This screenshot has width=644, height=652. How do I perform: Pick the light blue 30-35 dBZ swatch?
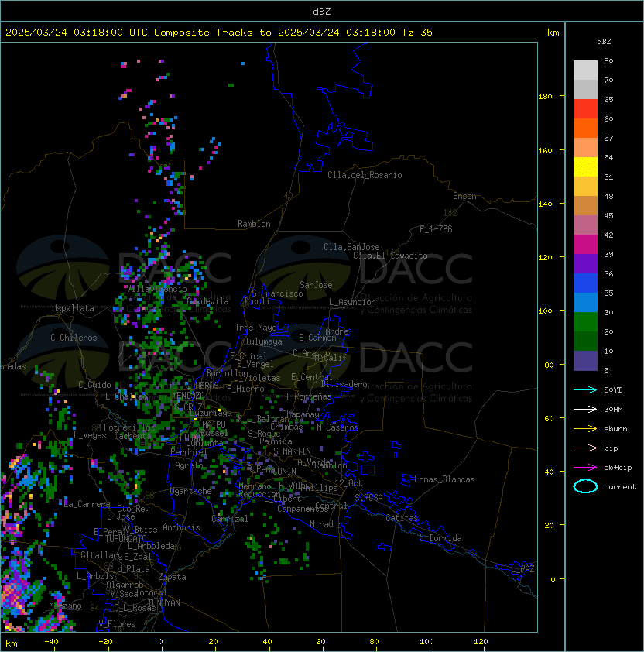(x=585, y=303)
